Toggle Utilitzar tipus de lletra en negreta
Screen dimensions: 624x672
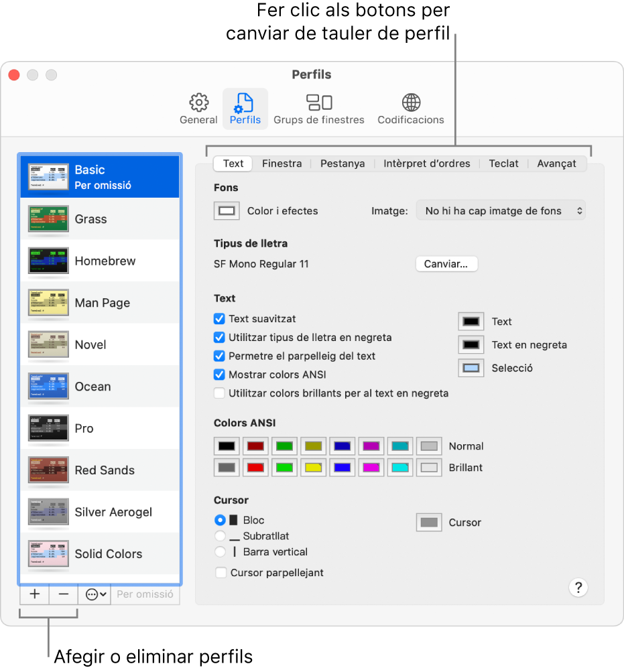click(x=219, y=337)
